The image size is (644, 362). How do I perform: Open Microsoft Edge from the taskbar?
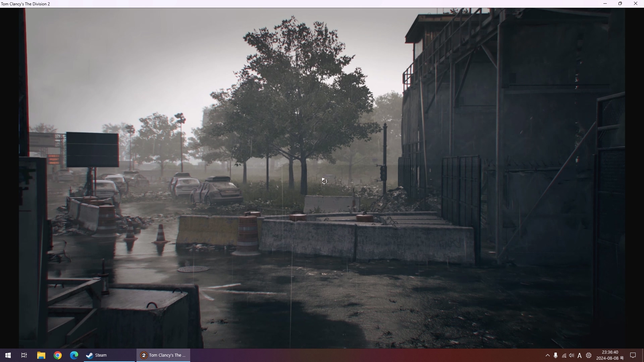(x=74, y=355)
